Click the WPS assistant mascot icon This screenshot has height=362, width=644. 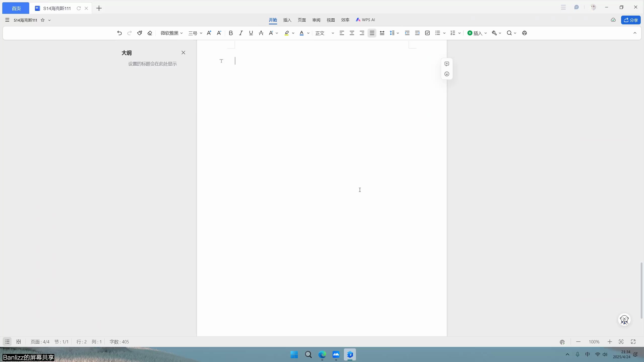click(624, 320)
